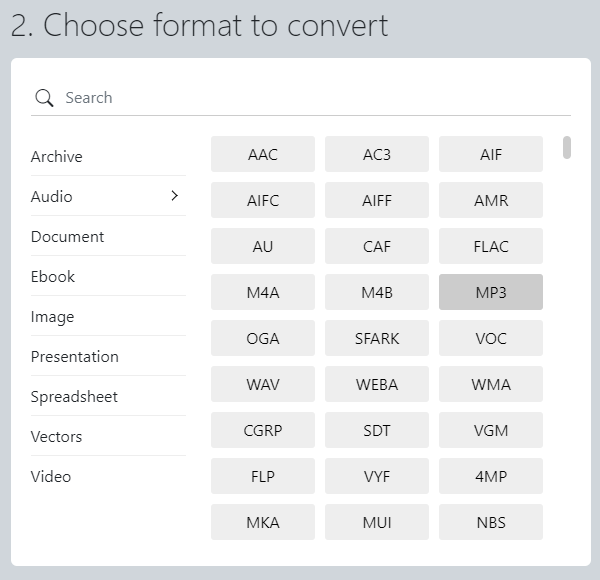Open the Presentation category

pyautogui.click(x=108, y=357)
